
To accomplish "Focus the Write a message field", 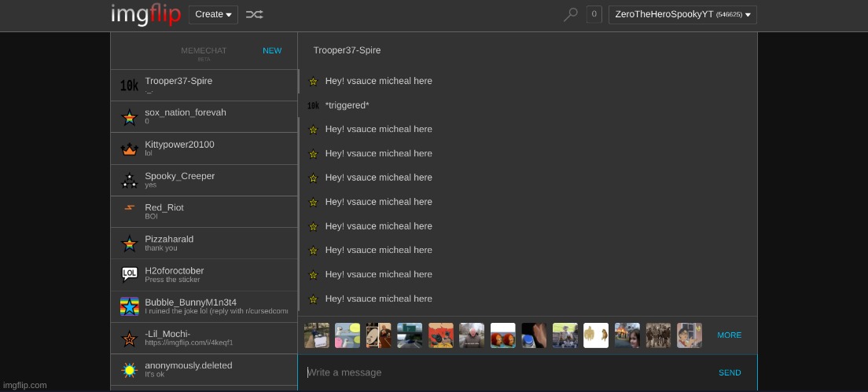I will tap(504, 372).
